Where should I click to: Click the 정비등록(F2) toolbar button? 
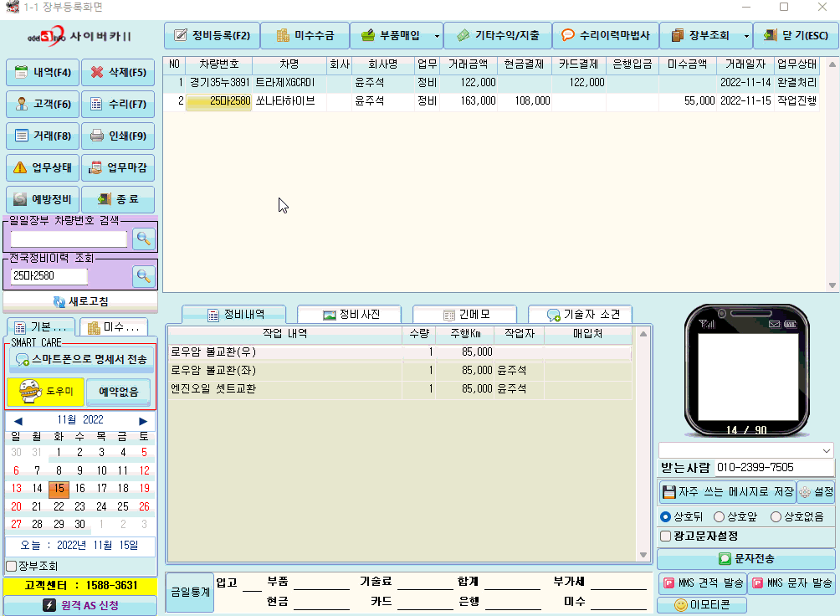pyautogui.click(x=211, y=36)
